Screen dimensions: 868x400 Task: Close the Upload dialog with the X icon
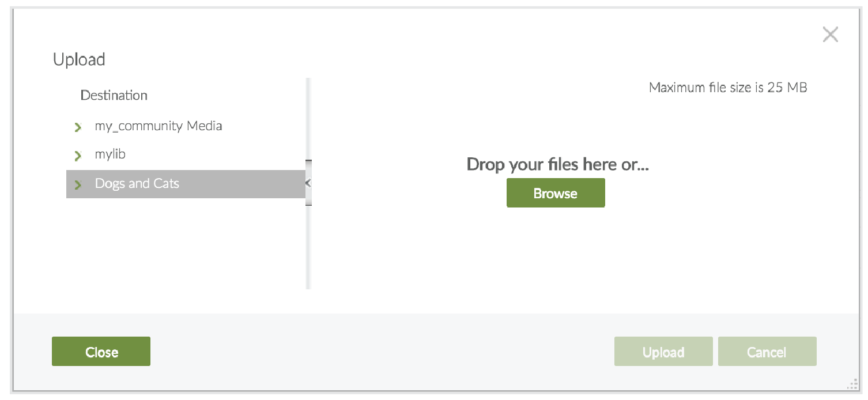tap(830, 35)
